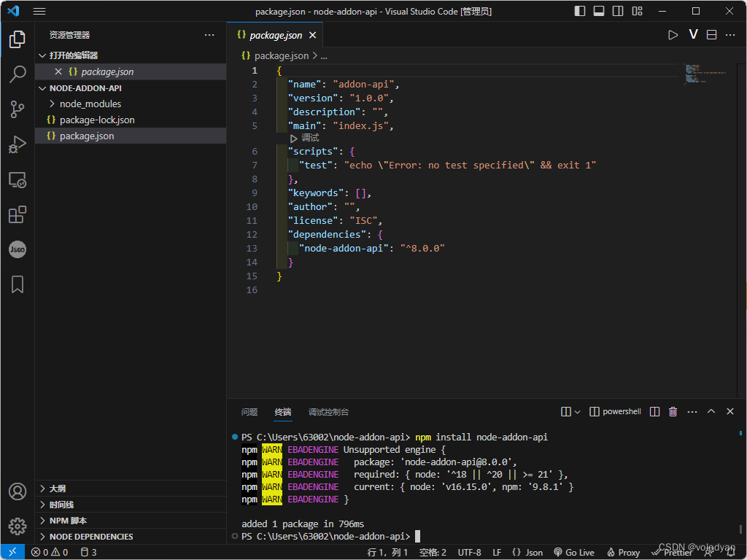Viewport: 747px width, 560px height.
Task: Collapse the Open Editors (打开的编辑器) section
Action: pyautogui.click(x=131, y=55)
